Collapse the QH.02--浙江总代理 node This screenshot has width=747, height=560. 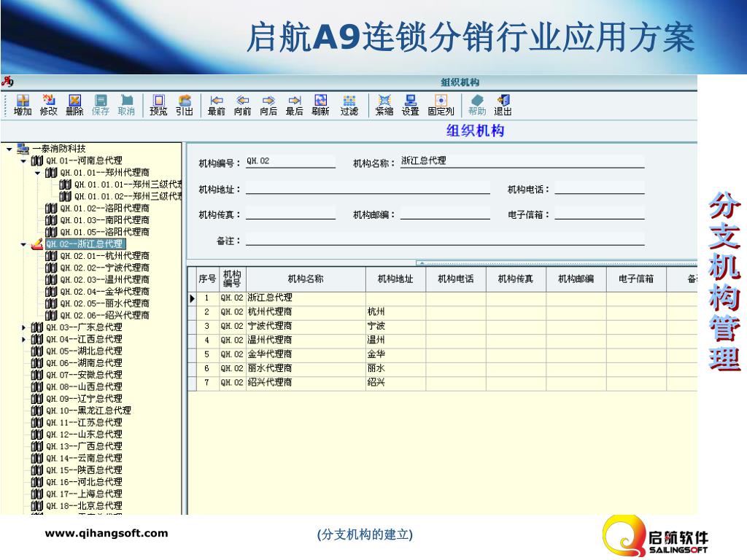pyautogui.click(x=23, y=244)
